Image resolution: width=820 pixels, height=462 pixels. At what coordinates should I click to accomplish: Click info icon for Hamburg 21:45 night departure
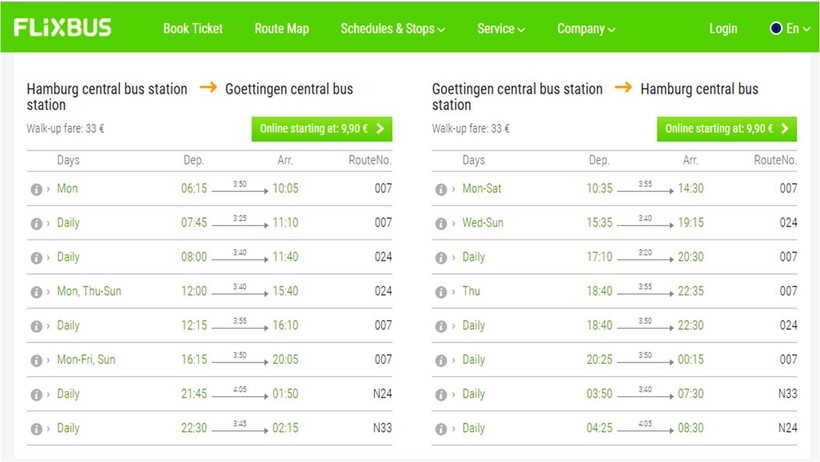coord(36,394)
